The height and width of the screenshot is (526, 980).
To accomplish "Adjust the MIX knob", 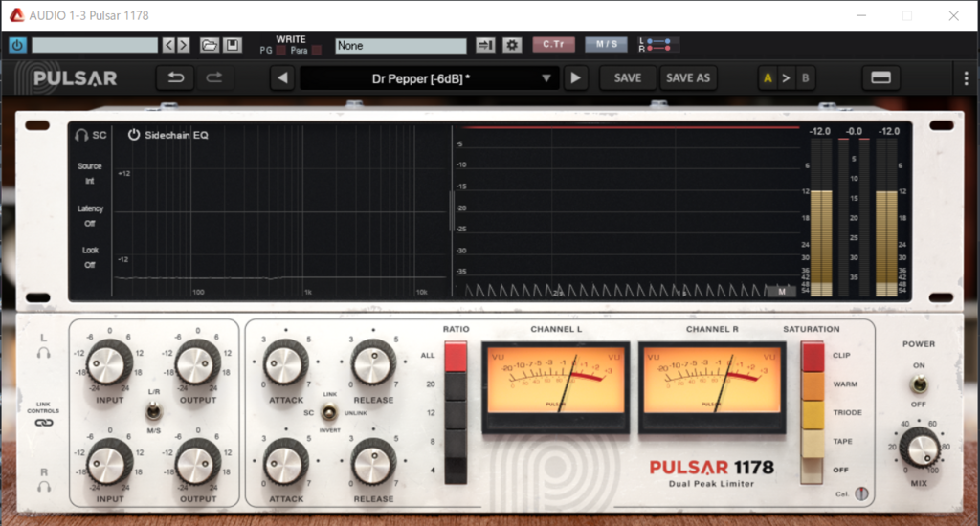I will pyautogui.click(x=920, y=449).
